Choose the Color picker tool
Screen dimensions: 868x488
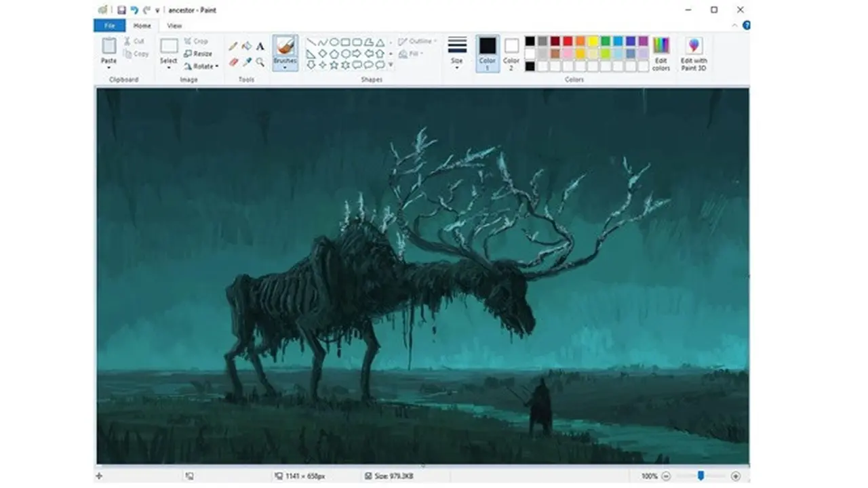[246, 62]
